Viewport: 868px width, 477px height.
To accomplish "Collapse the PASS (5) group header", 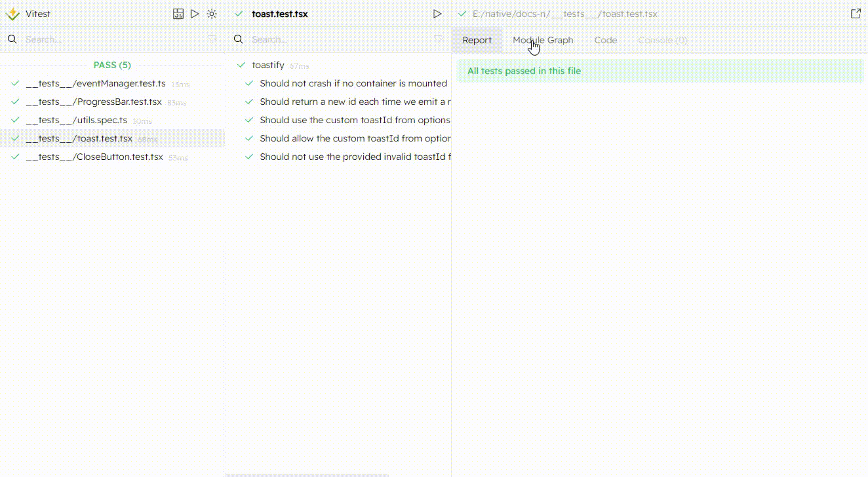I will point(112,65).
